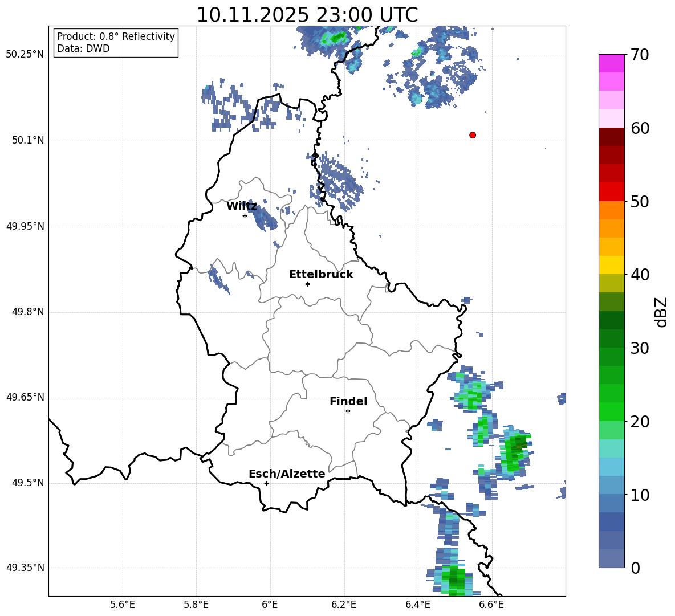The width and height of the screenshot is (675, 616).
Task: Click the 49.65°N latitude label
Action: click(x=25, y=397)
